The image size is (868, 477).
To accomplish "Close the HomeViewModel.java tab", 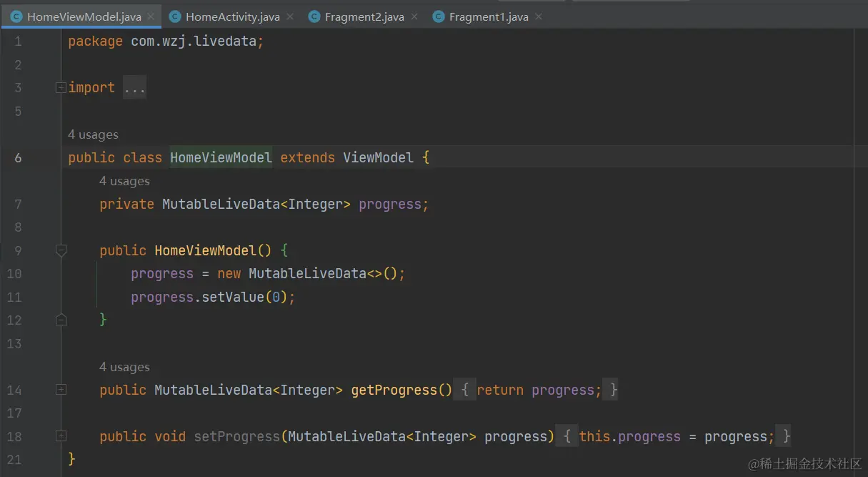I will (x=151, y=16).
